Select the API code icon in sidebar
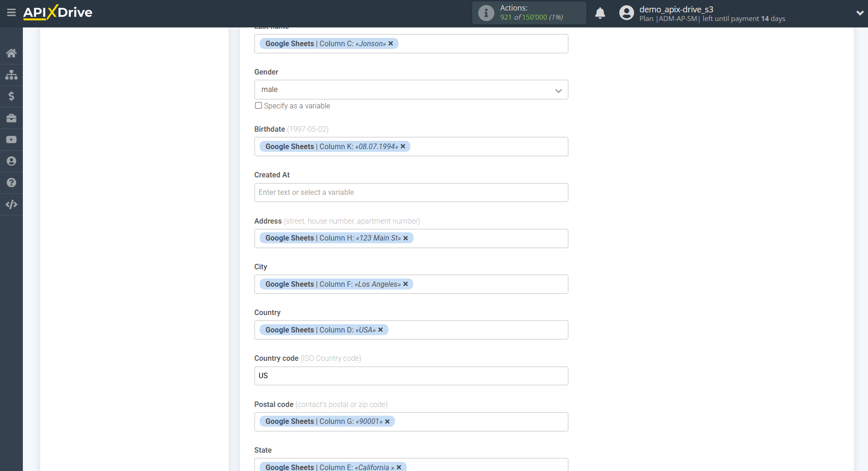The image size is (868, 471). pos(11,204)
